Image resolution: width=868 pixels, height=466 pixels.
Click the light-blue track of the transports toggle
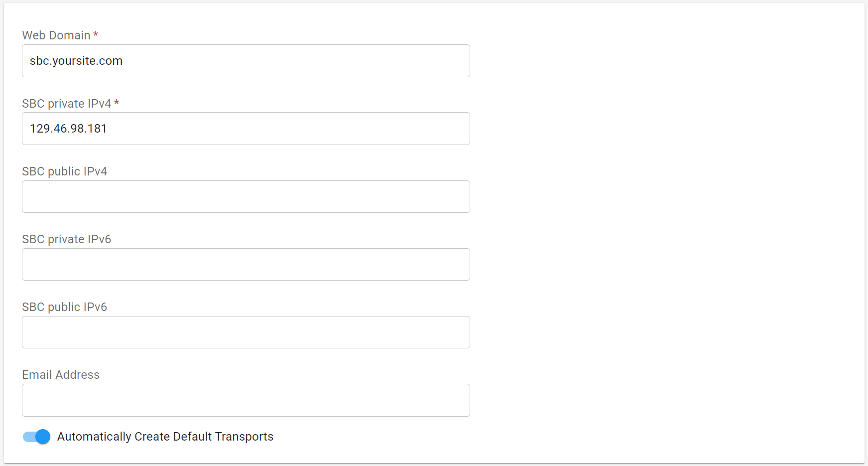point(27,437)
